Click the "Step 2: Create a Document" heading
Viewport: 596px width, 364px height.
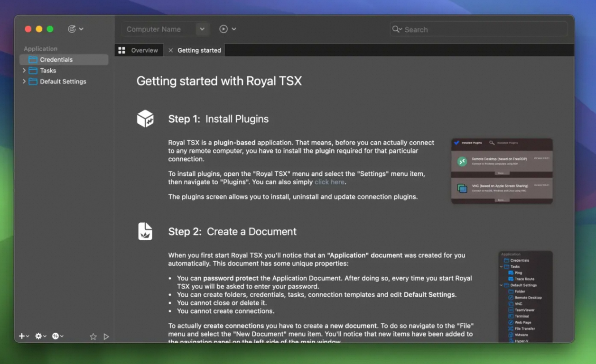pyautogui.click(x=232, y=232)
